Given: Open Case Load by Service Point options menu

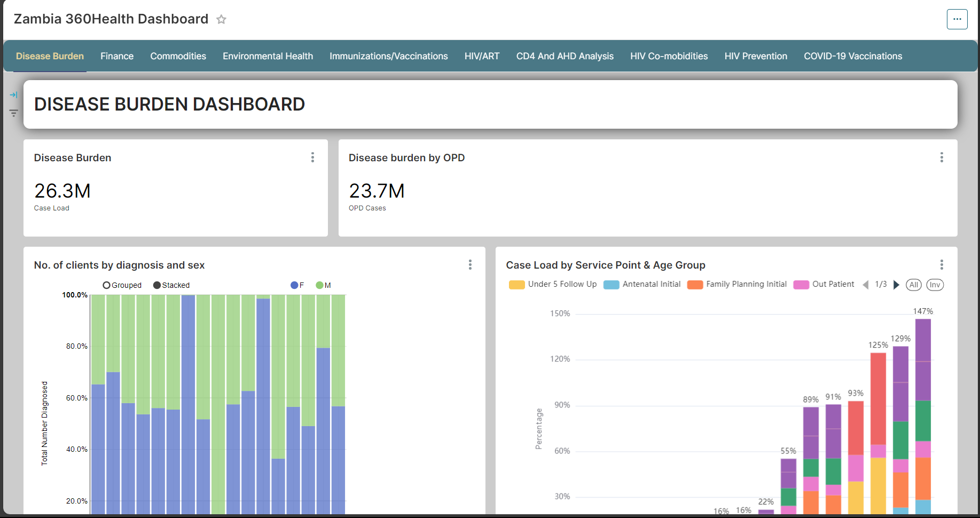Looking at the screenshot, I should (942, 265).
